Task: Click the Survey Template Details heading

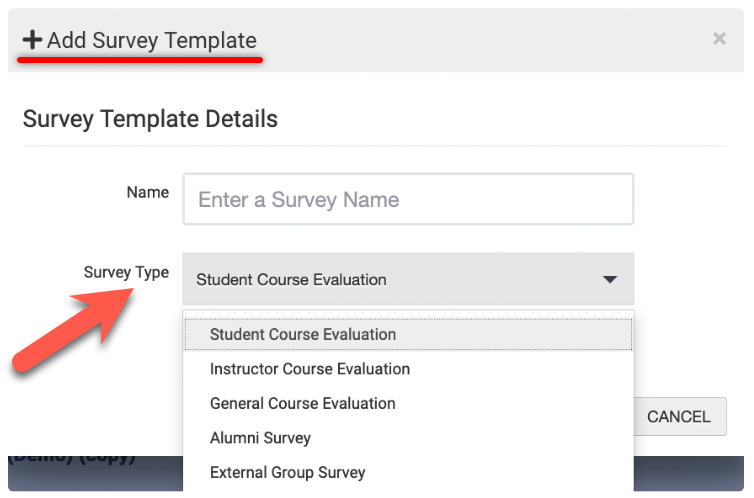Action: (150, 120)
